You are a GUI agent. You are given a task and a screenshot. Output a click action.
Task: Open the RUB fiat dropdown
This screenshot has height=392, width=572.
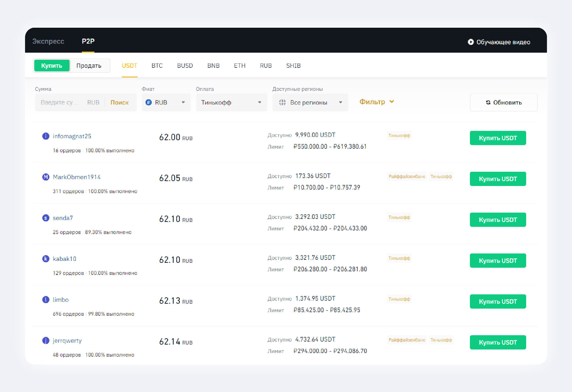(x=166, y=102)
